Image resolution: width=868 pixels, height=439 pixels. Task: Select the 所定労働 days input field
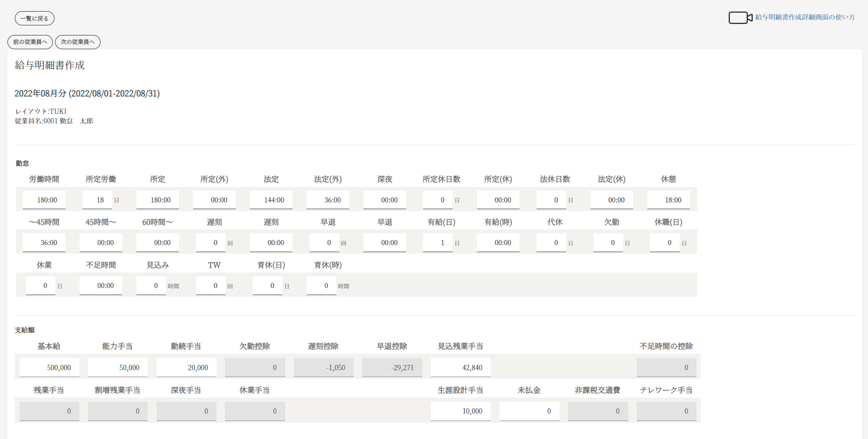(x=97, y=200)
